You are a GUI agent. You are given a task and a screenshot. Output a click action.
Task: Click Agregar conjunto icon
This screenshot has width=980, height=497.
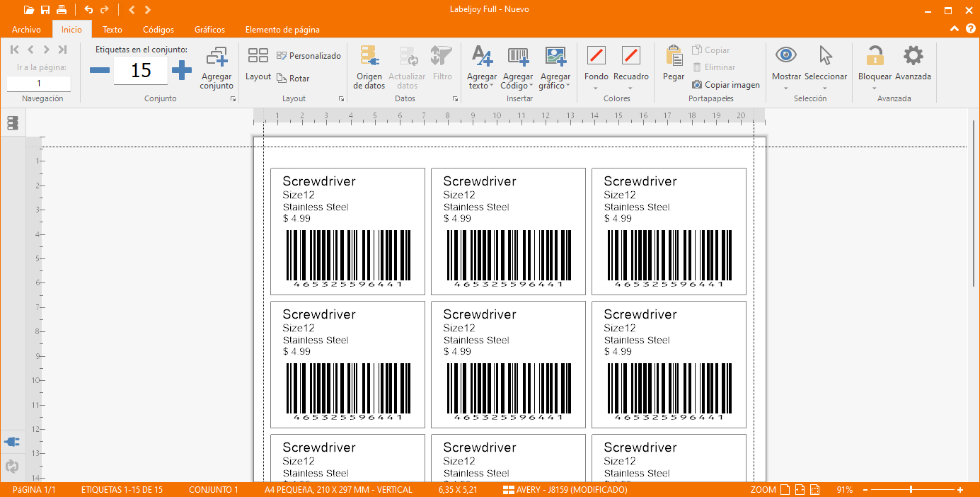point(217,69)
